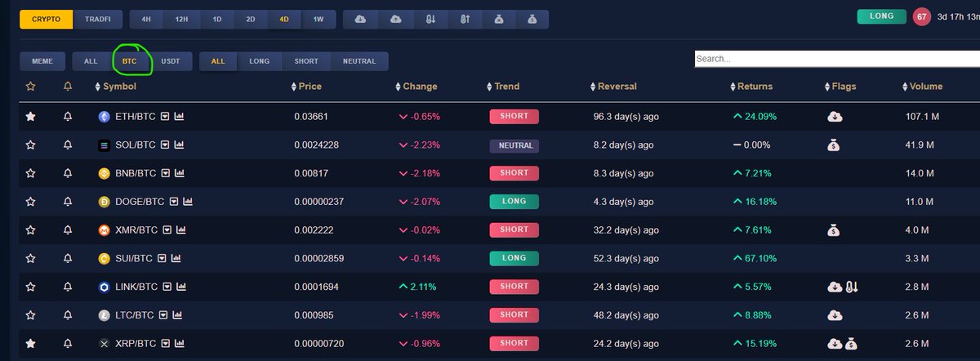Favorite SUI/BTC with its star
The width and height of the screenshot is (980, 361).
click(x=30, y=258)
